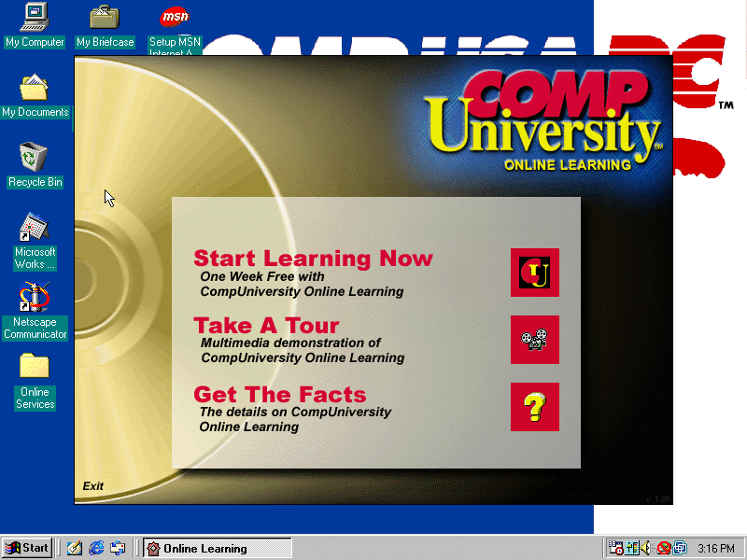Click the movie projector icon for Take A Tour
Image resolution: width=747 pixels, height=560 pixels.
(x=534, y=340)
